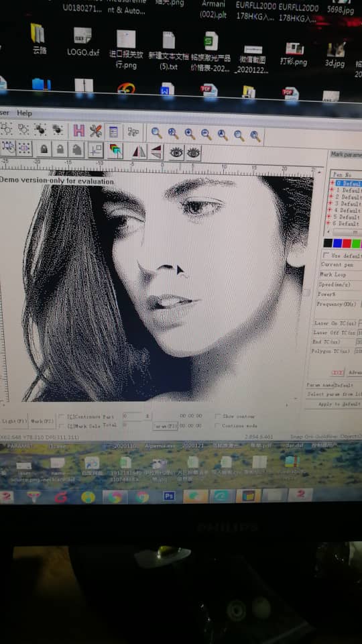The height and width of the screenshot is (644, 362).
Task: Toggle the Mark Sele checkbox
Action: (61, 425)
